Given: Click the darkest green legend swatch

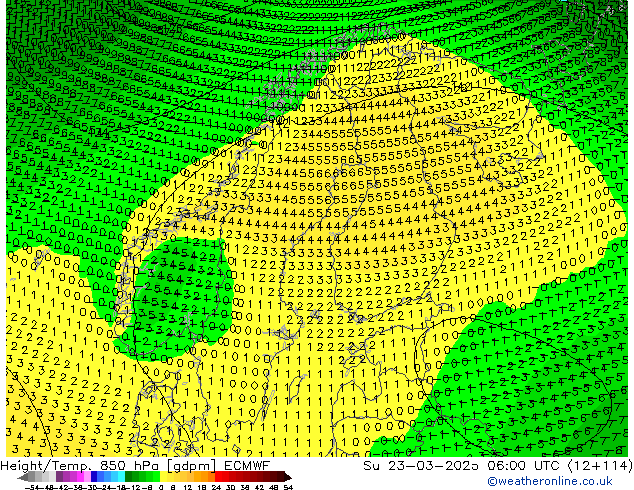Looking at the screenshot, I should coord(128,477).
